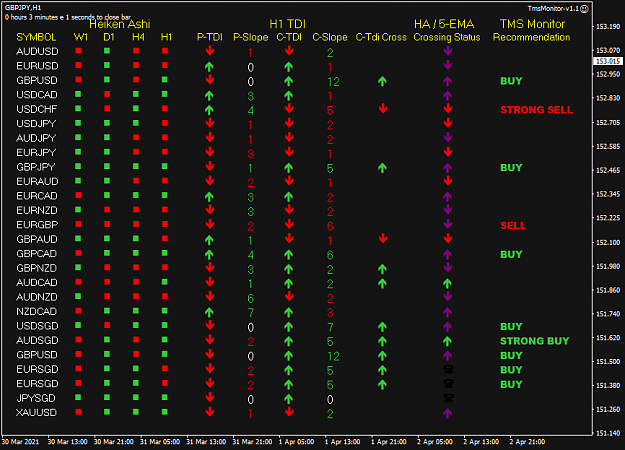The height and width of the screenshot is (450, 625).
Task: Click USDCAD's green W1 Heiken Ashi square
Action: [x=78, y=94]
